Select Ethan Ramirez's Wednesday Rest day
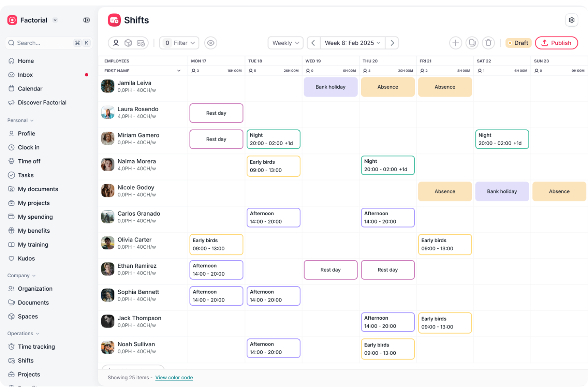588x392 pixels. tap(331, 270)
